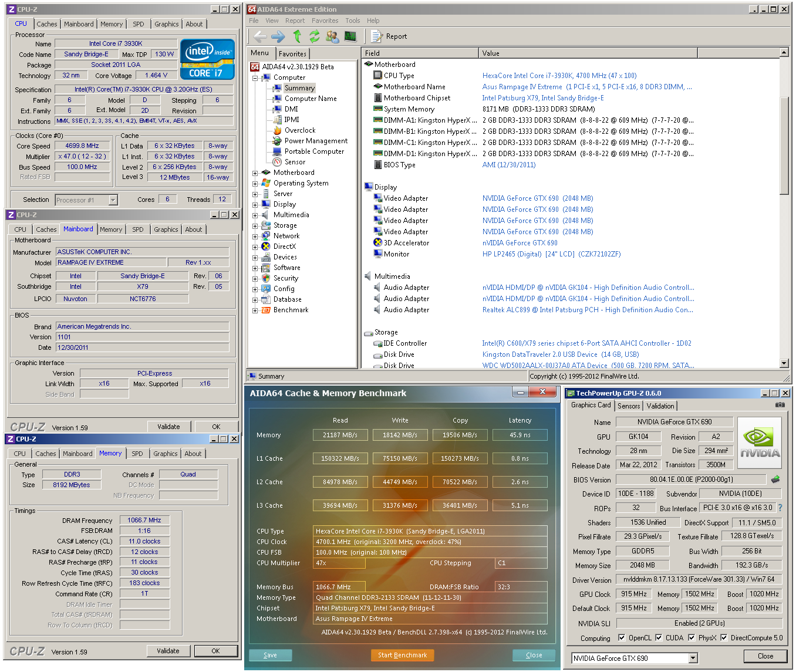Click the Field column header in AIDA64
This screenshot has width=796, height=672.
[x=420, y=53]
